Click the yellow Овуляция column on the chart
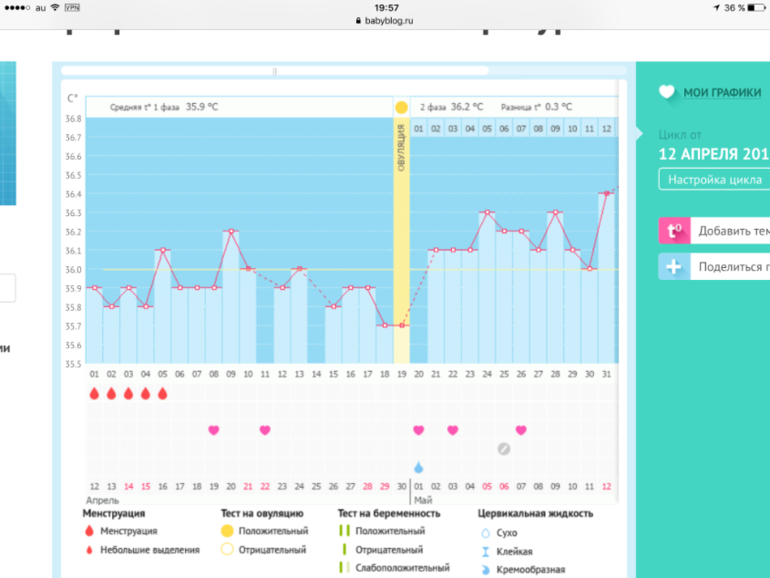The width and height of the screenshot is (770, 578). 401,240
